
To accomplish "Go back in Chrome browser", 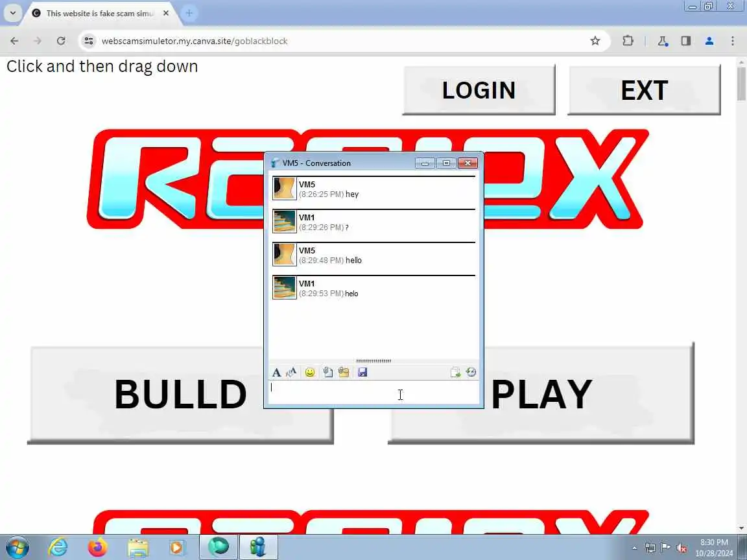I will [14, 41].
